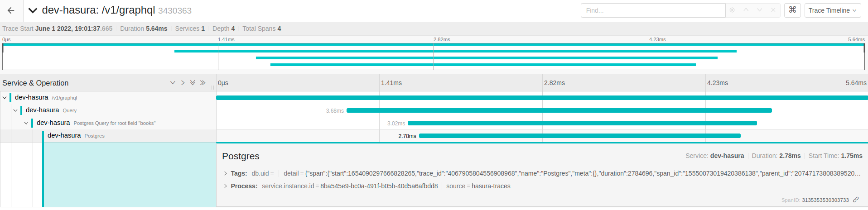
Task: Collapse the trace header title chevron
Action: pos(33,10)
